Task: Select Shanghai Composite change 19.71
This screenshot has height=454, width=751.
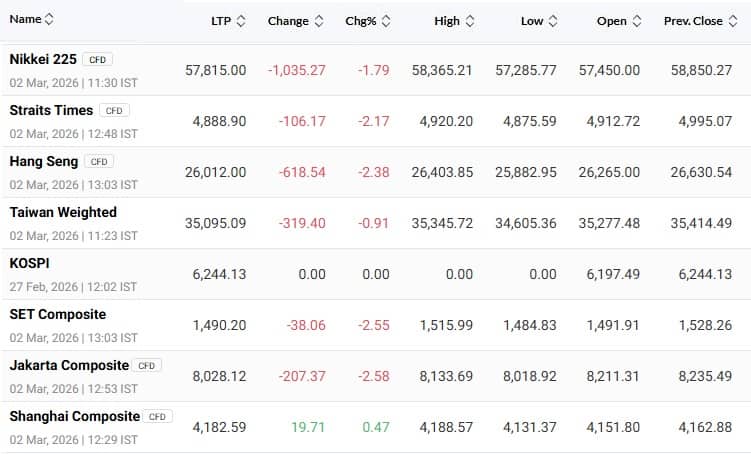Action: [x=308, y=427]
